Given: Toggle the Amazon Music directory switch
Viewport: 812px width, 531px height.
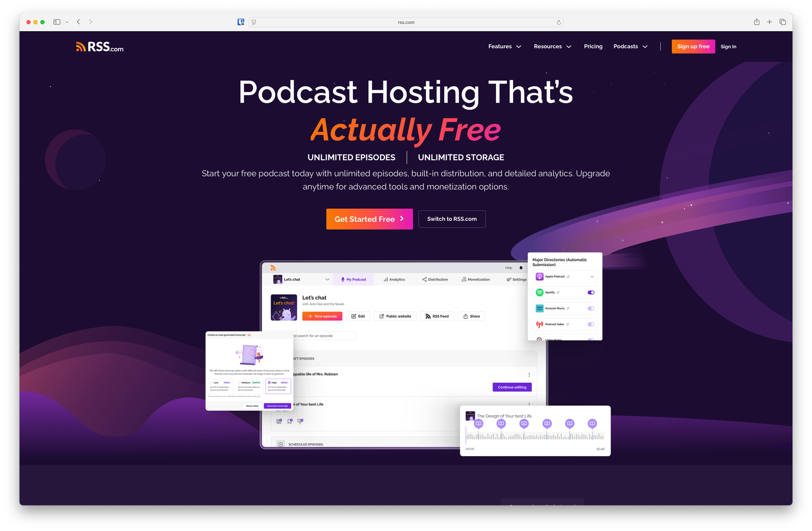Looking at the screenshot, I should coord(591,309).
